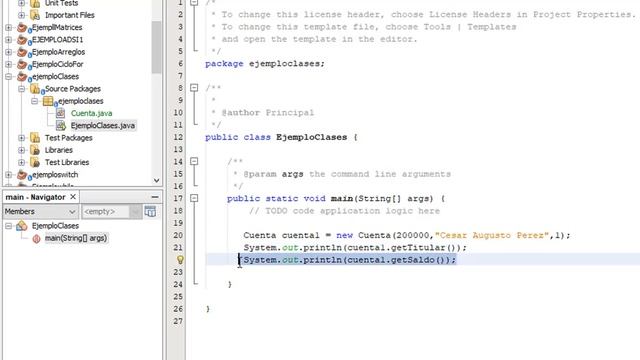Image resolution: width=640 pixels, height=360 pixels.
Task: Click the "Cesar Augusto Perez" string literal
Action: (492, 235)
